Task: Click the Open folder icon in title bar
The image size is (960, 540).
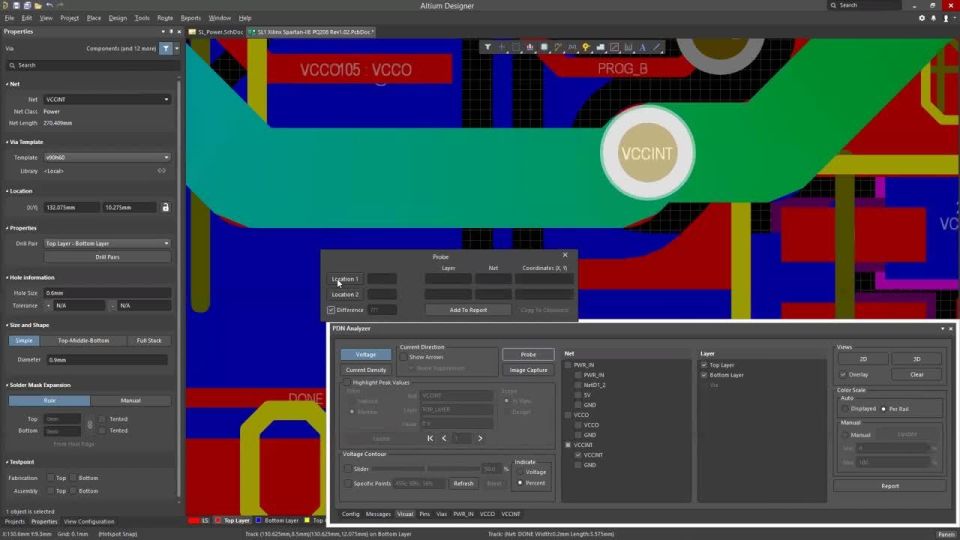Action: pyautogui.click(x=38, y=5)
